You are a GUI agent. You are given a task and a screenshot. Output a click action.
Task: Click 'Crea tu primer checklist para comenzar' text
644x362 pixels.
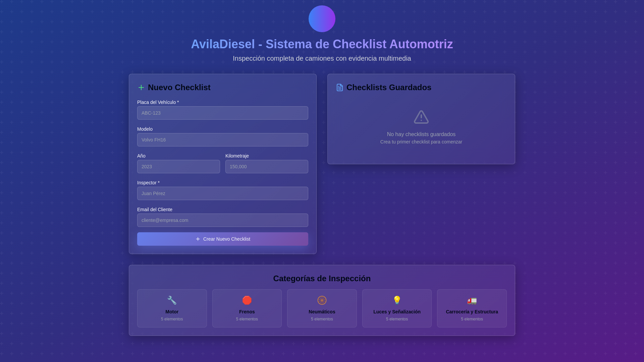pyautogui.click(x=421, y=142)
